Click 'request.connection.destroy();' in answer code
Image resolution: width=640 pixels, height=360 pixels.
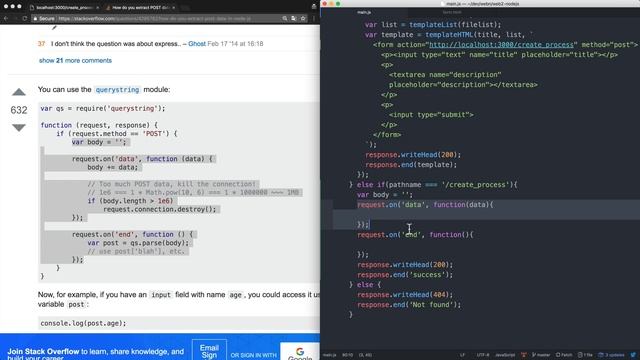coord(160,209)
